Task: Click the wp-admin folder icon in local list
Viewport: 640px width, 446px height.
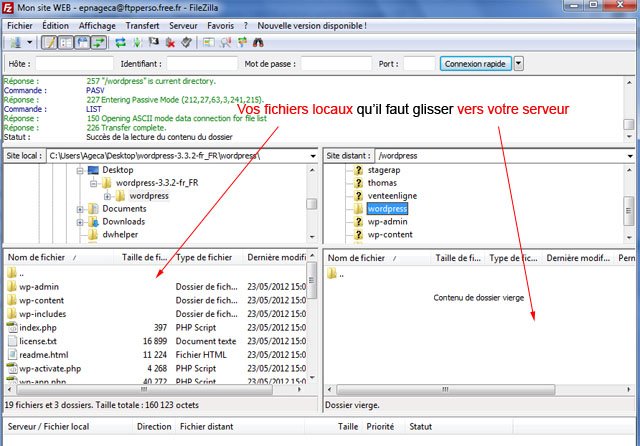Action: (12, 286)
